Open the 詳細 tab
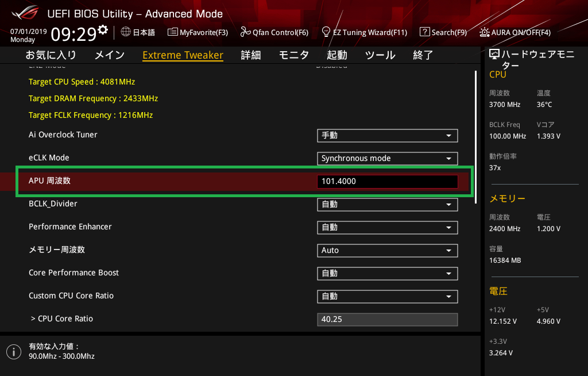Screen dimensions: 588x376 coord(251,55)
